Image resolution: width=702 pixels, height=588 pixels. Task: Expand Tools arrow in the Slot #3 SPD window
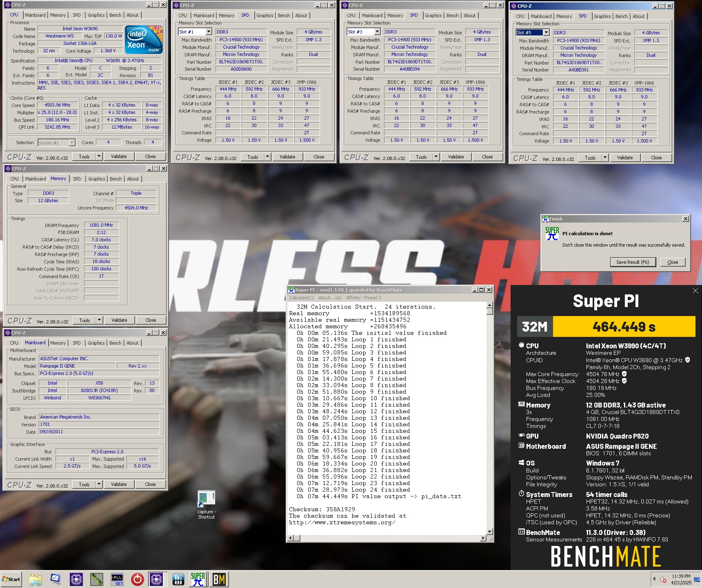[436, 157]
